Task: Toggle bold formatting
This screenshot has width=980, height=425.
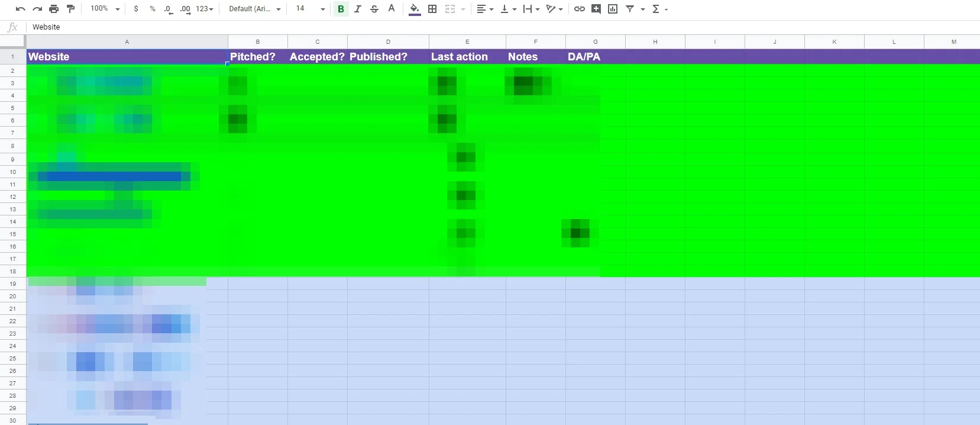Action: (341, 9)
